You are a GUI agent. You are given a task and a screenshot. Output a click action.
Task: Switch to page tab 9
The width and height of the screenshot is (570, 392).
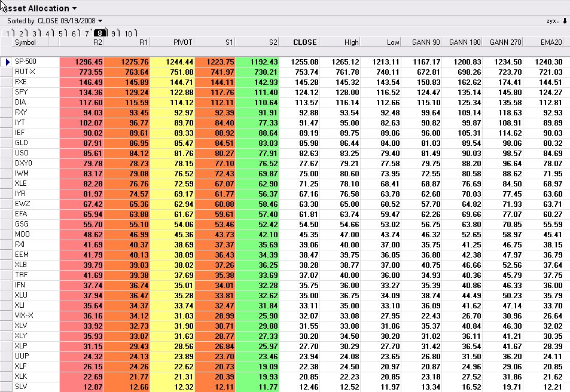114,33
